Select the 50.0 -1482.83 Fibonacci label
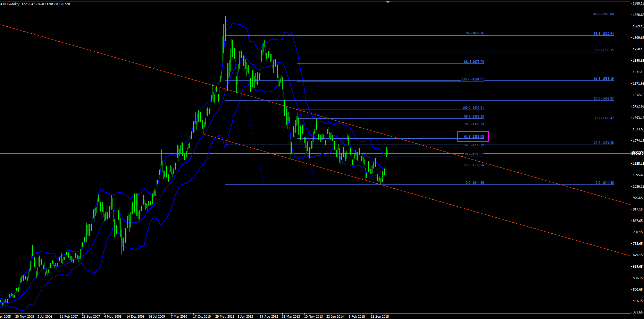The height and width of the screenshot is (319, 644). click(604, 98)
